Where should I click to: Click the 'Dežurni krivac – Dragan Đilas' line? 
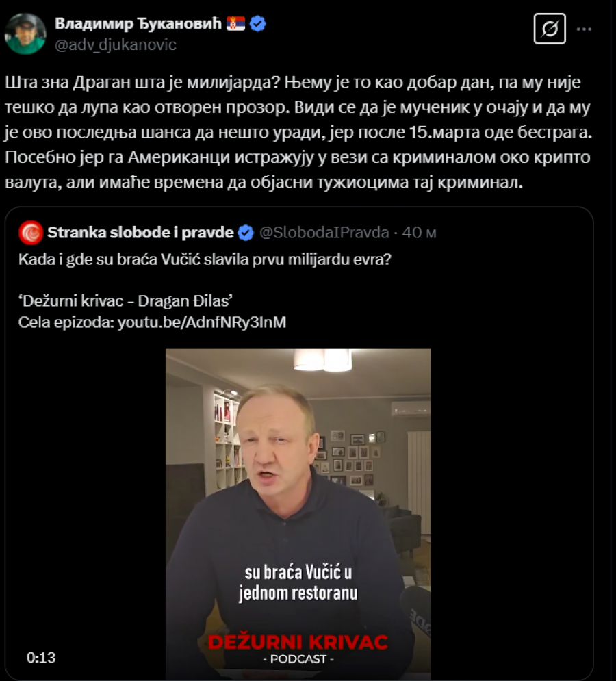125,301
